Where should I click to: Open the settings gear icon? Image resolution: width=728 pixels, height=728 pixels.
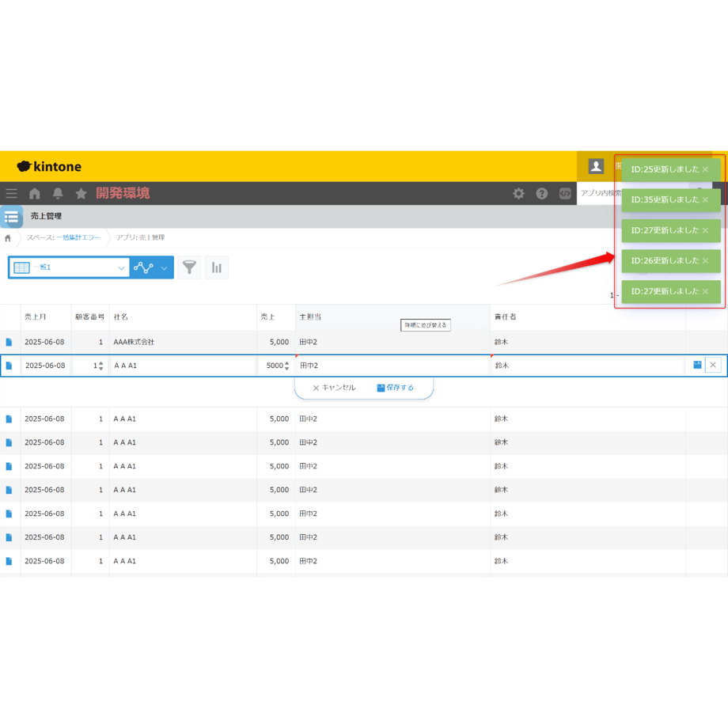(518, 193)
